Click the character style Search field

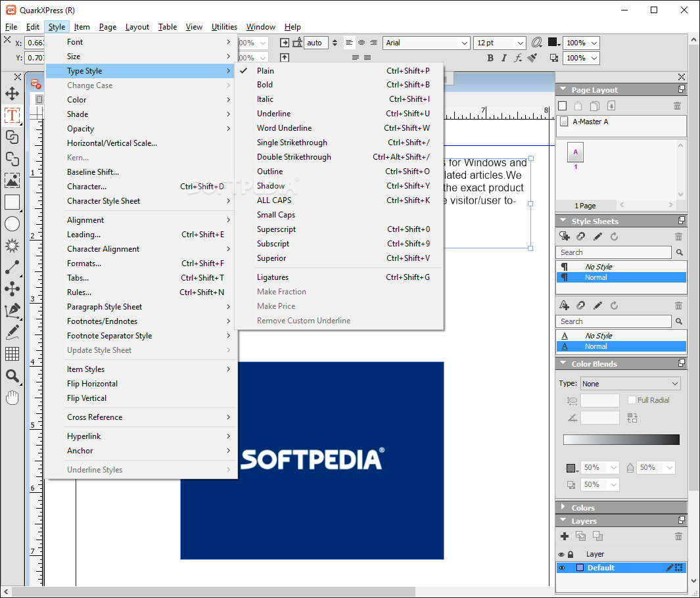[614, 321]
